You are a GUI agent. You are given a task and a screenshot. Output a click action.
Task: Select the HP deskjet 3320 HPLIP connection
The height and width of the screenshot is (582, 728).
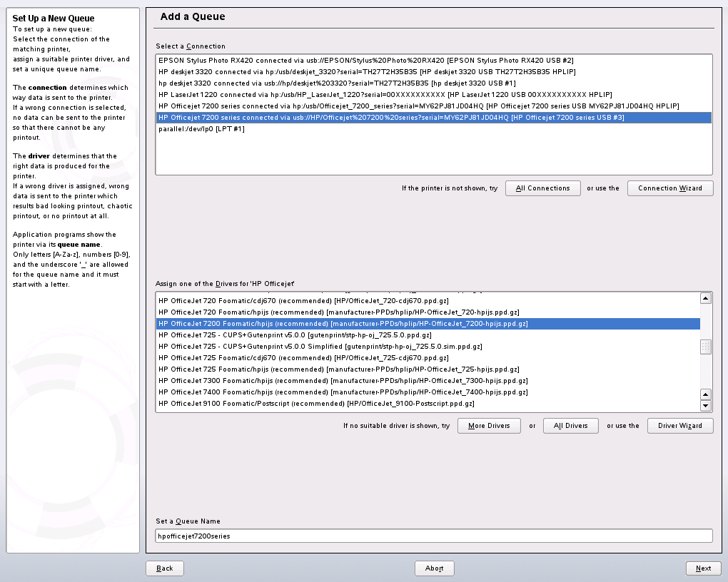click(367, 72)
